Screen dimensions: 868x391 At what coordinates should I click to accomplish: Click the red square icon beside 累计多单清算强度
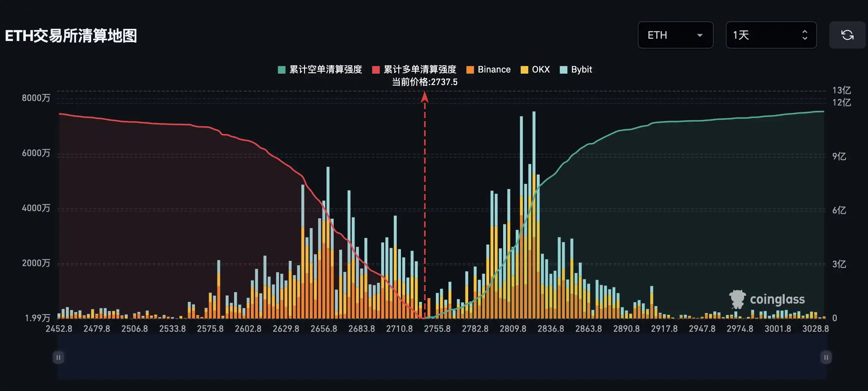point(375,69)
